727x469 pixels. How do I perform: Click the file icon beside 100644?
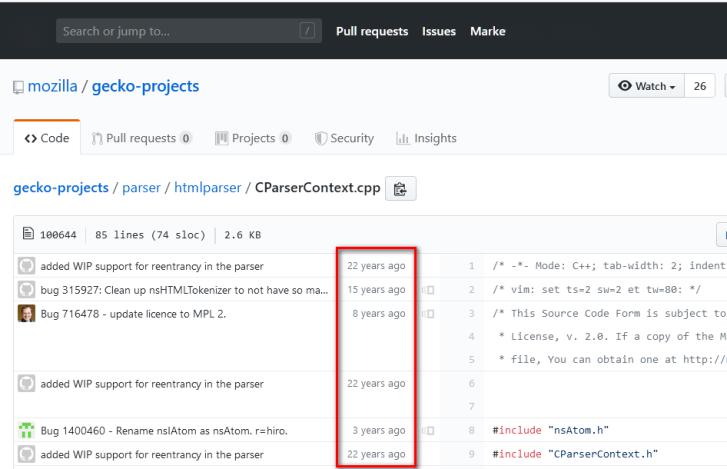pyautogui.click(x=28, y=234)
